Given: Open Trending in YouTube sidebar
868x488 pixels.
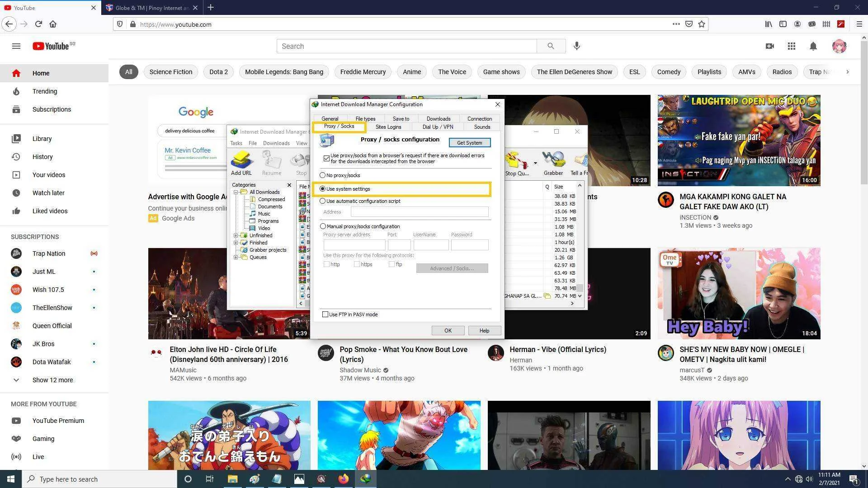Looking at the screenshot, I should pyautogui.click(x=45, y=91).
